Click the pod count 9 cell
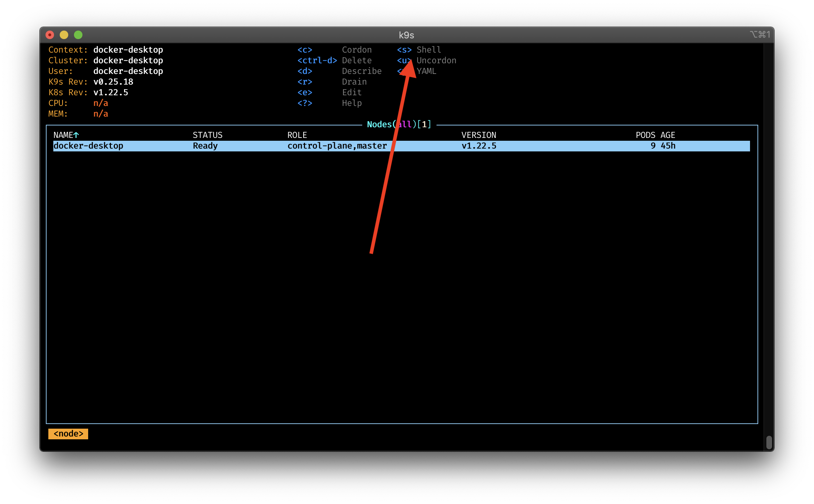This screenshot has height=504, width=814. 653,146
